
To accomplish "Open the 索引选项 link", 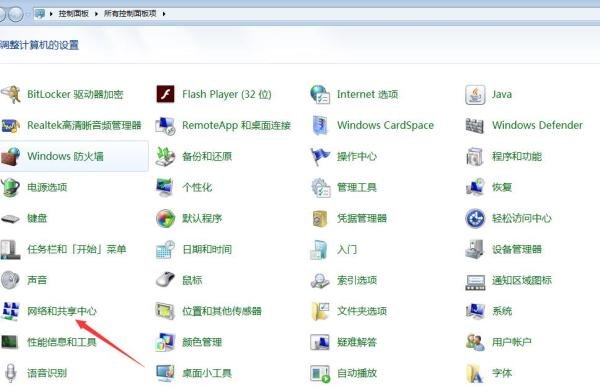I will (x=357, y=280).
